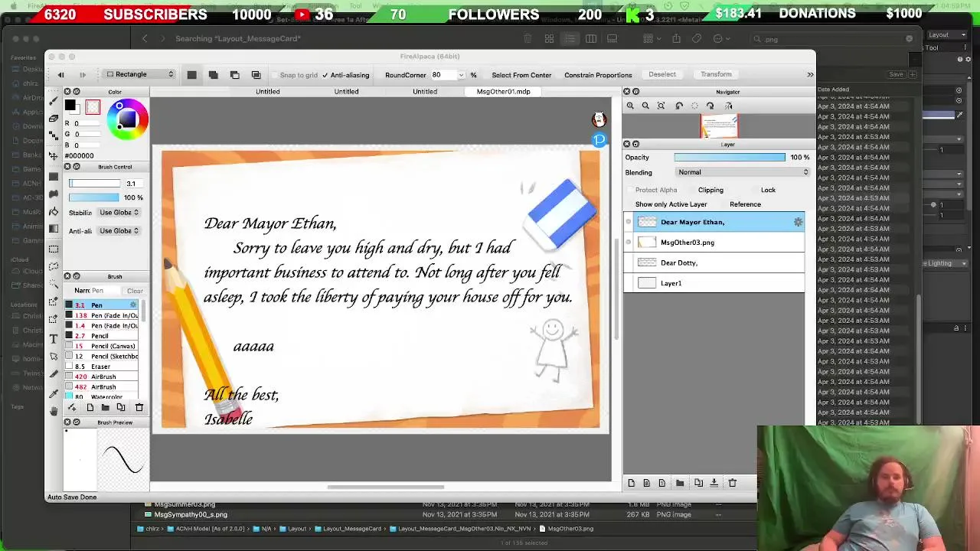Switch to the MsgOther01.mdp tab
Screen dimensions: 980x551
coord(503,91)
